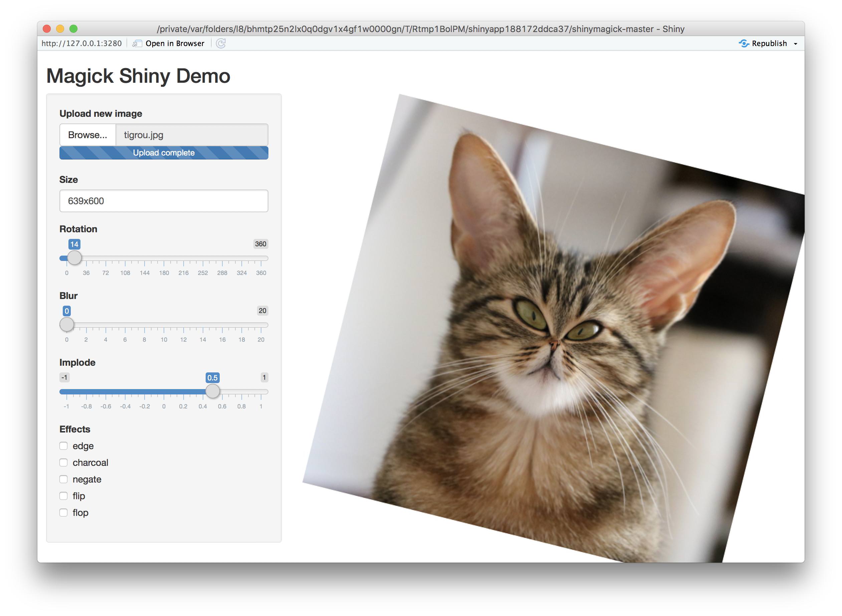The image size is (842, 616).
Task: Expand the Republish dropdown arrow
Action: pos(795,44)
